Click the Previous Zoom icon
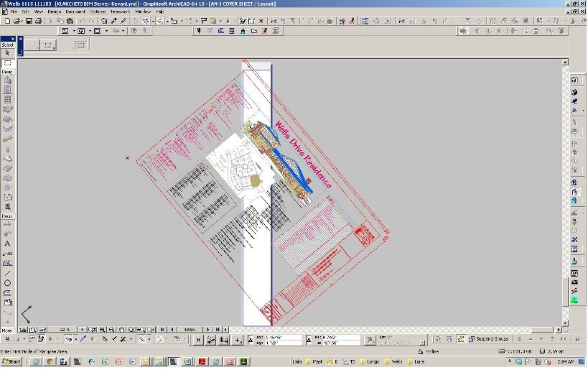Viewport: 588px width, 370px height. pos(141,330)
